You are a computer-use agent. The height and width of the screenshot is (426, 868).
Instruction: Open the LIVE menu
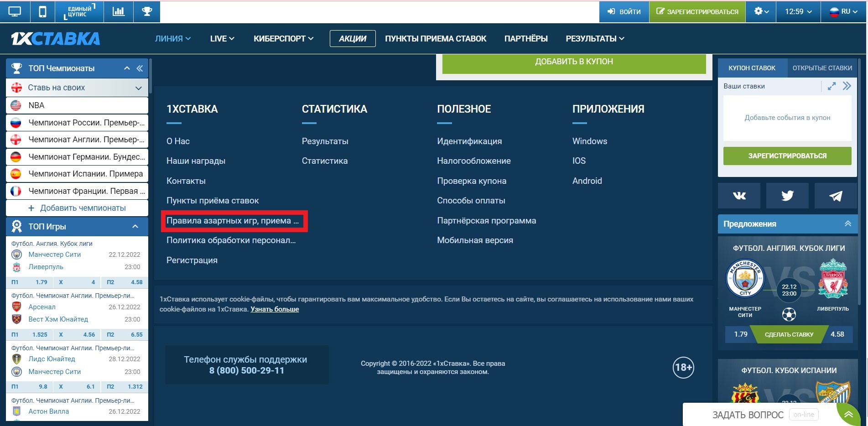(222, 39)
